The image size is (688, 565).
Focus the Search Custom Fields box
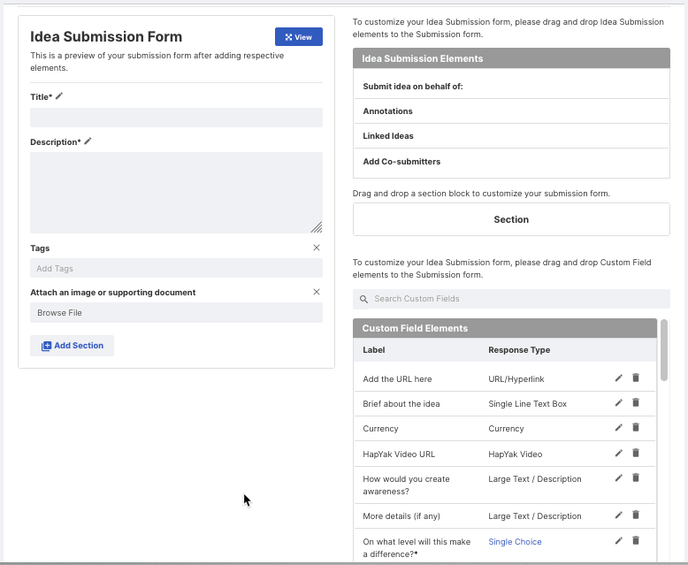tap(511, 299)
